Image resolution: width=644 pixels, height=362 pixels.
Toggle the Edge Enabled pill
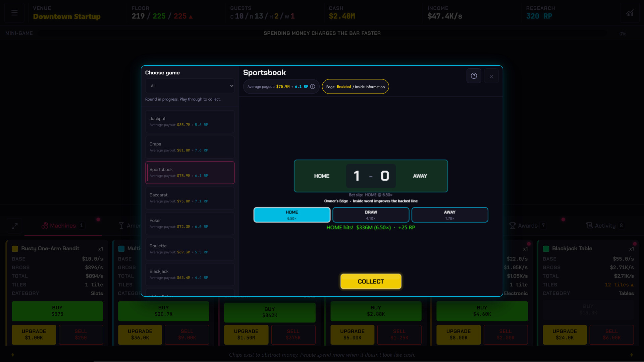355,86
